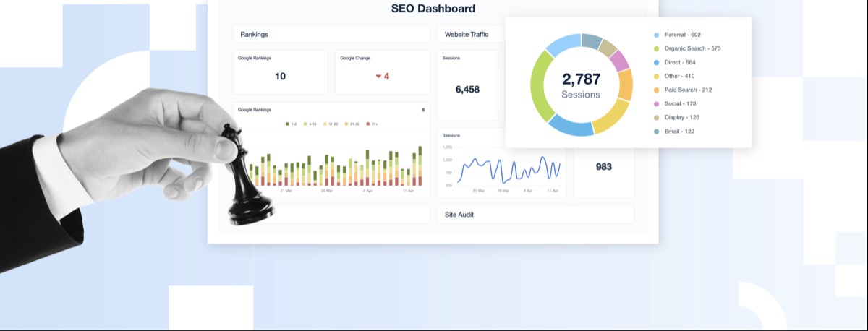Screen dimensions: 868x331
Task: Open the Site Audit section header
Action: pos(535,215)
